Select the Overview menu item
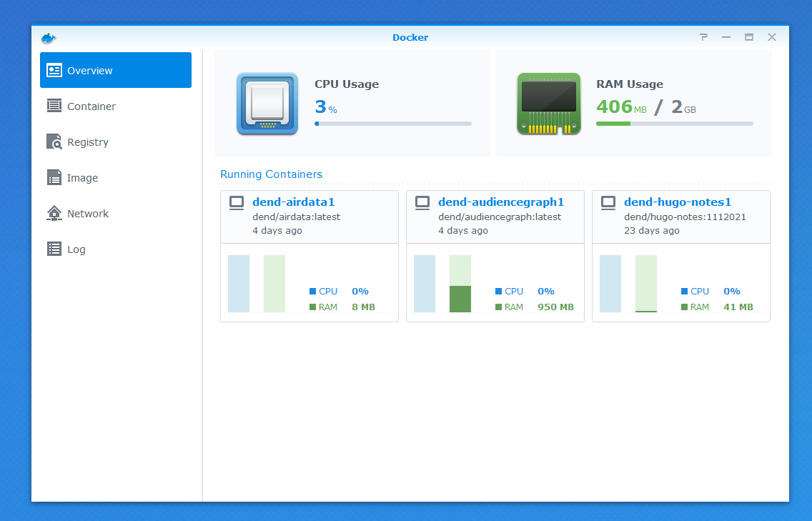The height and width of the screenshot is (521, 812). click(x=116, y=70)
